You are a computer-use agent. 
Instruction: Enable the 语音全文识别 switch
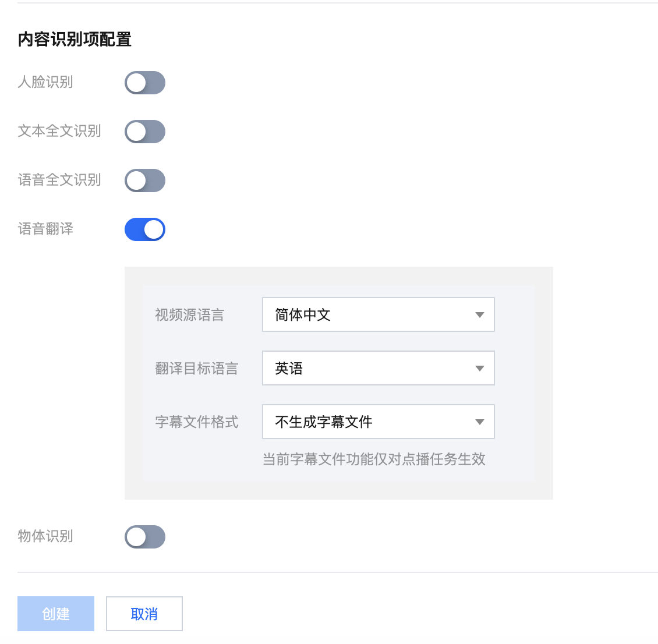[x=145, y=181]
